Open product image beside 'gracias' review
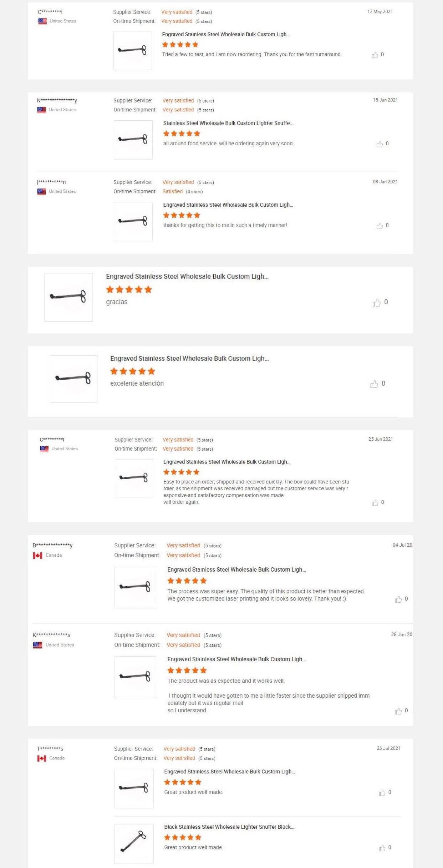 tap(68, 297)
